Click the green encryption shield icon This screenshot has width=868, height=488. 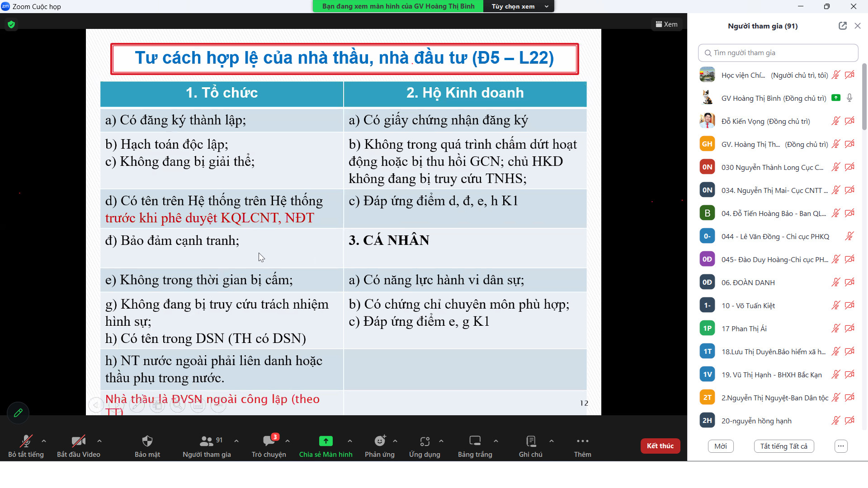tap(11, 24)
